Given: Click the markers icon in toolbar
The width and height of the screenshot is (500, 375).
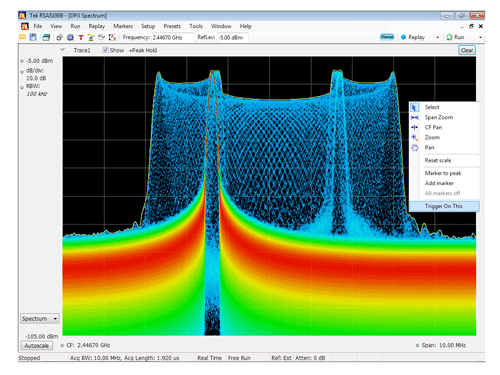Looking at the screenshot, I should (91, 37).
